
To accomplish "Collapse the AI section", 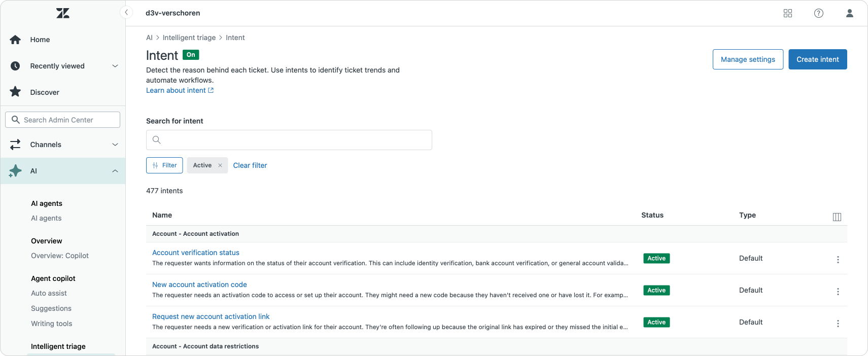I will click(115, 171).
